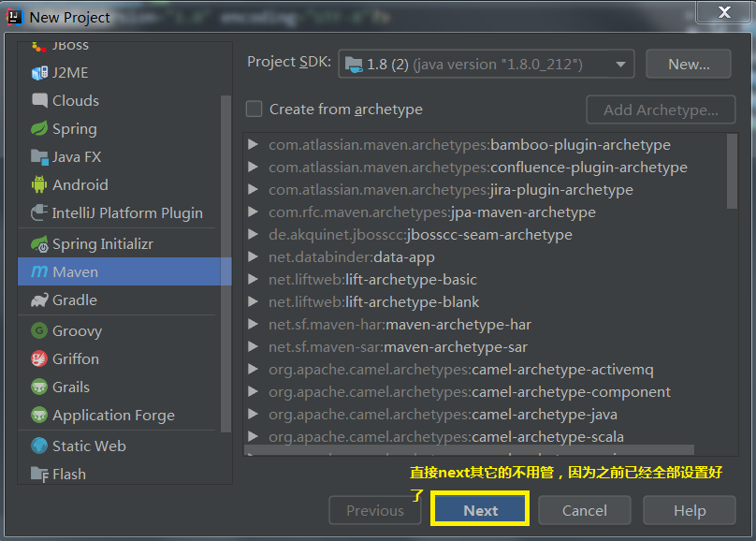Image resolution: width=756 pixels, height=541 pixels.
Task: Click the Previous button
Action: 375,510
